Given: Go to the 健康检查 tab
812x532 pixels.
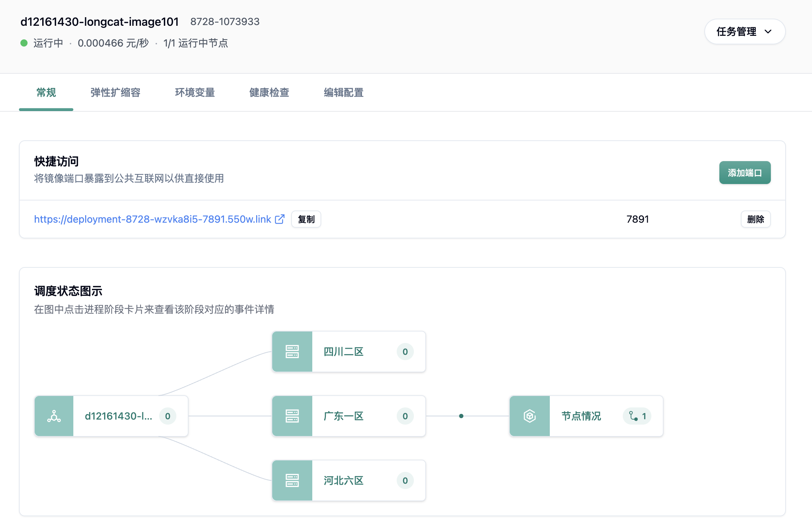Looking at the screenshot, I should [x=269, y=92].
